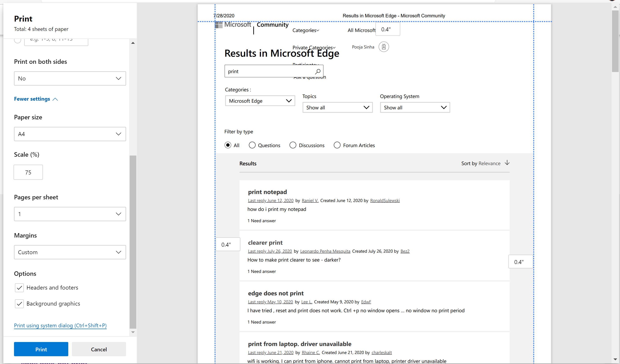Screen dimensions: 620x364
Task: Click preview scrollbar down arrow
Action: 615,359
